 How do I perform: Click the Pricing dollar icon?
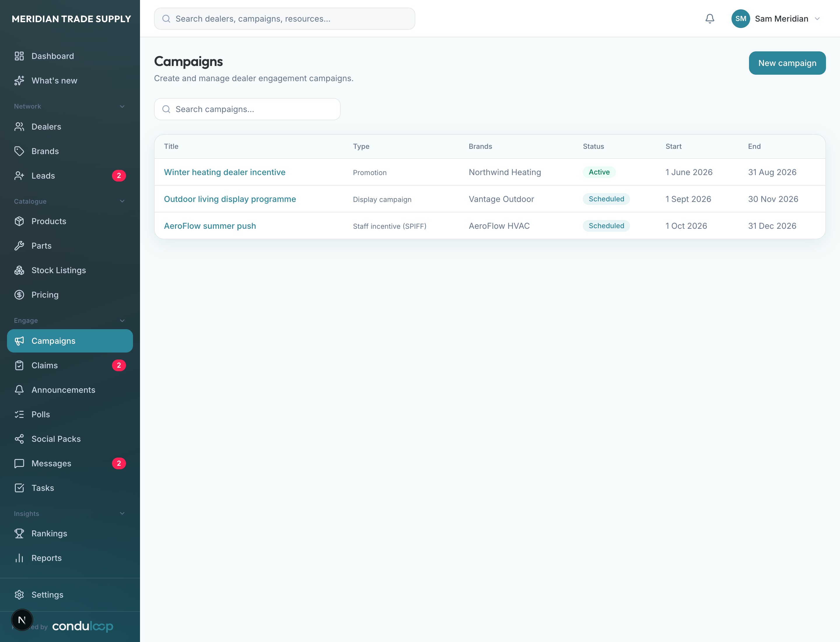(19, 295)
